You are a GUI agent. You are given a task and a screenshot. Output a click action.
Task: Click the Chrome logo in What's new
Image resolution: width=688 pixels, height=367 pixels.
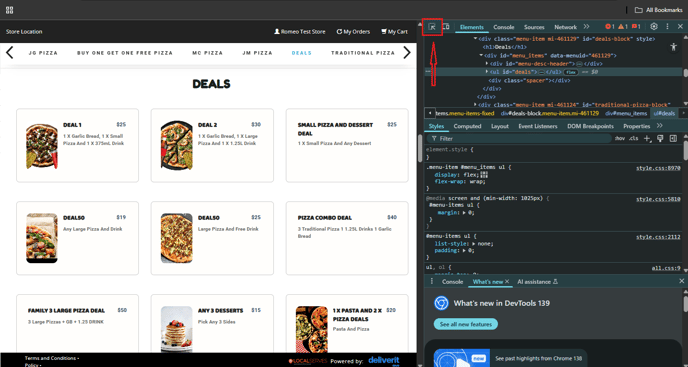tap(441, 303)
